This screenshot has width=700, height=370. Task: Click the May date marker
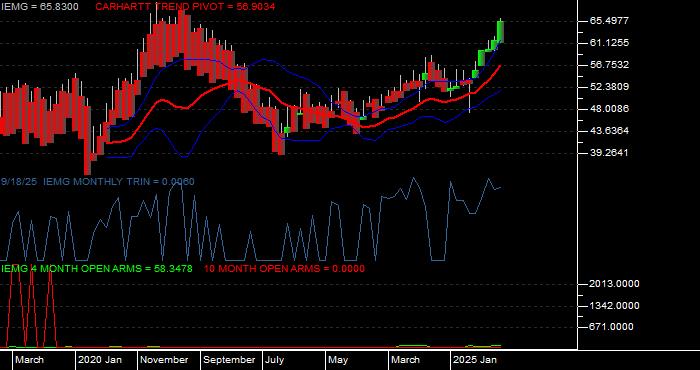point(338,360)
